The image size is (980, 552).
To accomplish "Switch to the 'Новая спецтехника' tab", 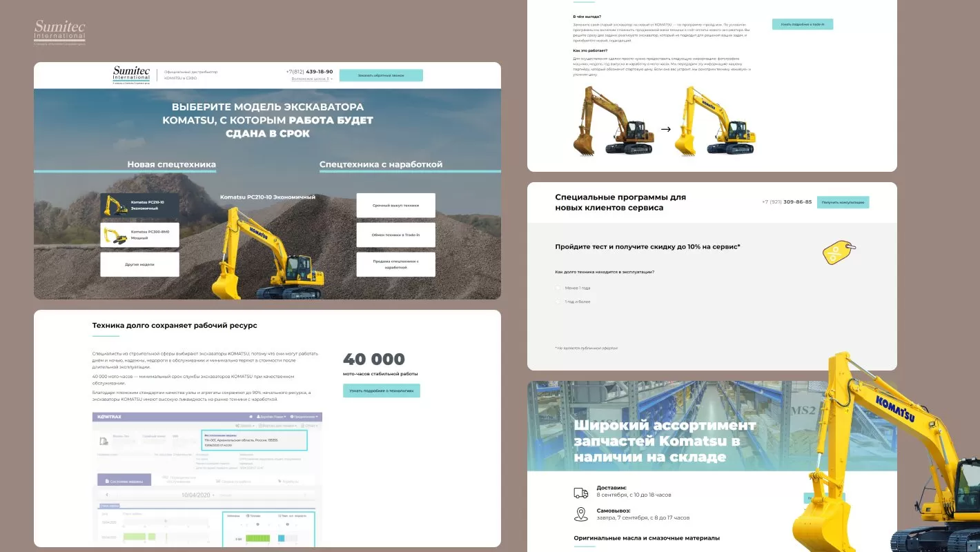I will click(x=171, y=165).
